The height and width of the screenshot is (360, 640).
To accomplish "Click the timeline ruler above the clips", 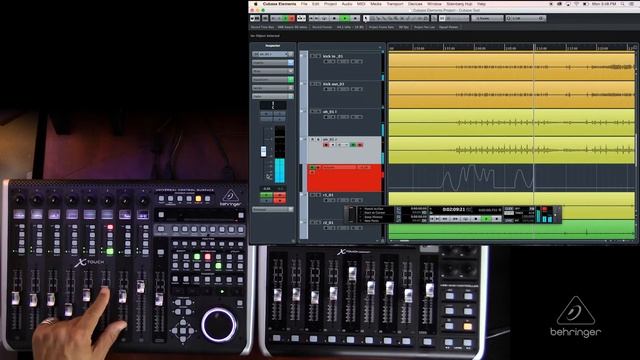I will point(512,47).
